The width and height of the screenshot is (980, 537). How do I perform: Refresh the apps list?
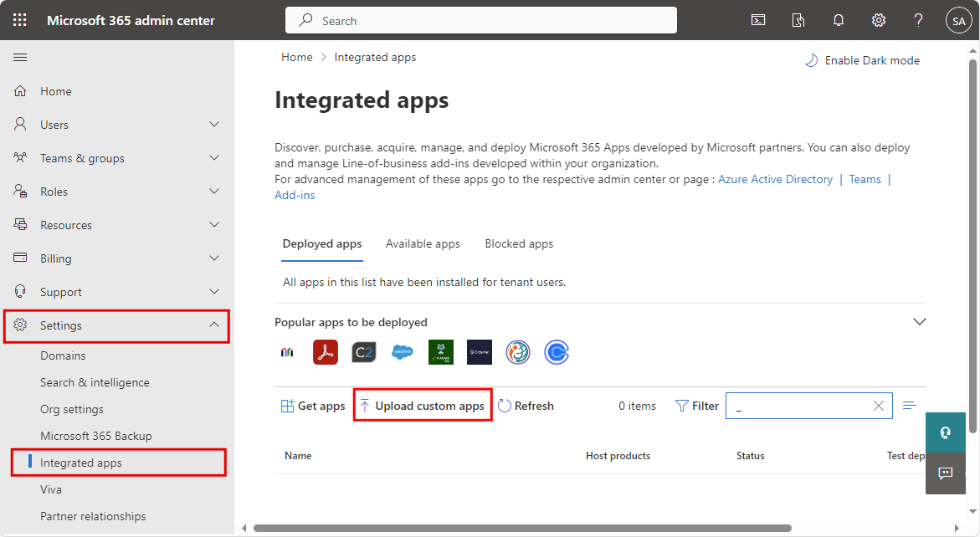[526, 406]
